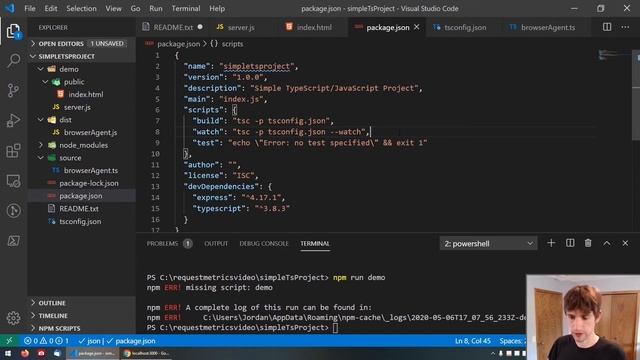Open the Edit menu
This screenshot has height=360, width=640.
coord(51,8)
